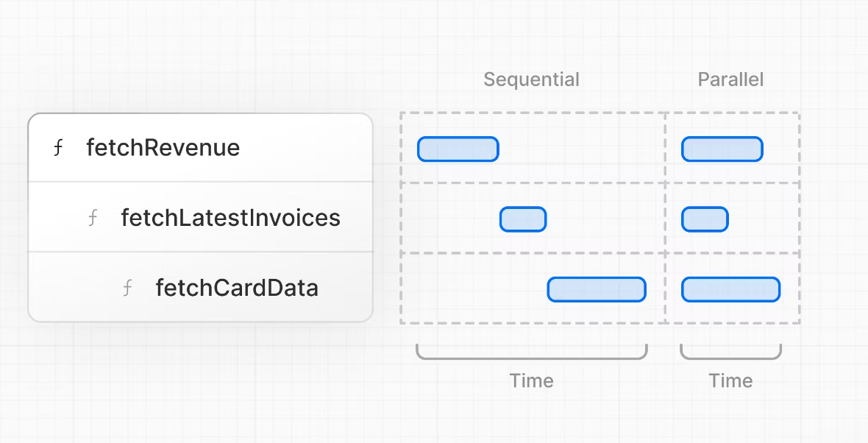Click the function icon beside fetchRevenue
This screenshot has height=443, width=868.
58,149
